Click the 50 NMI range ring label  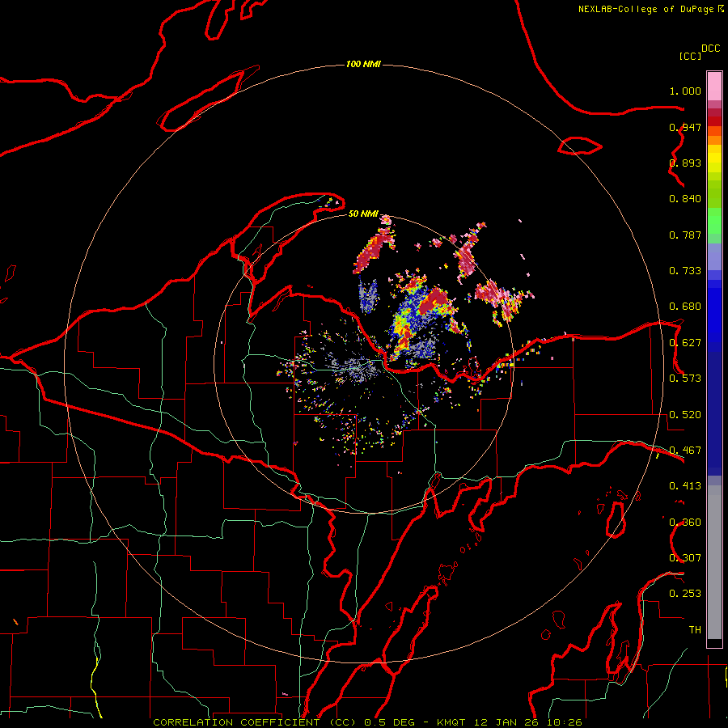pyautogui.click(x=363, y=214)
